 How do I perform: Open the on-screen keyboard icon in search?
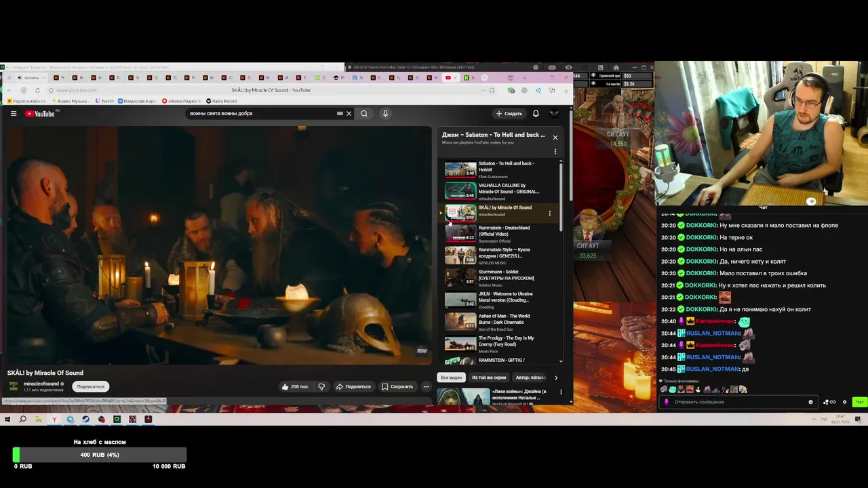click(x=340, y=113)
